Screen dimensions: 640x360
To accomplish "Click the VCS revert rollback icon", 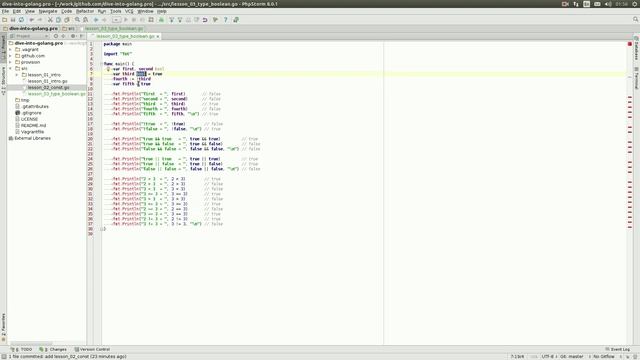I will tap(205, 20).
